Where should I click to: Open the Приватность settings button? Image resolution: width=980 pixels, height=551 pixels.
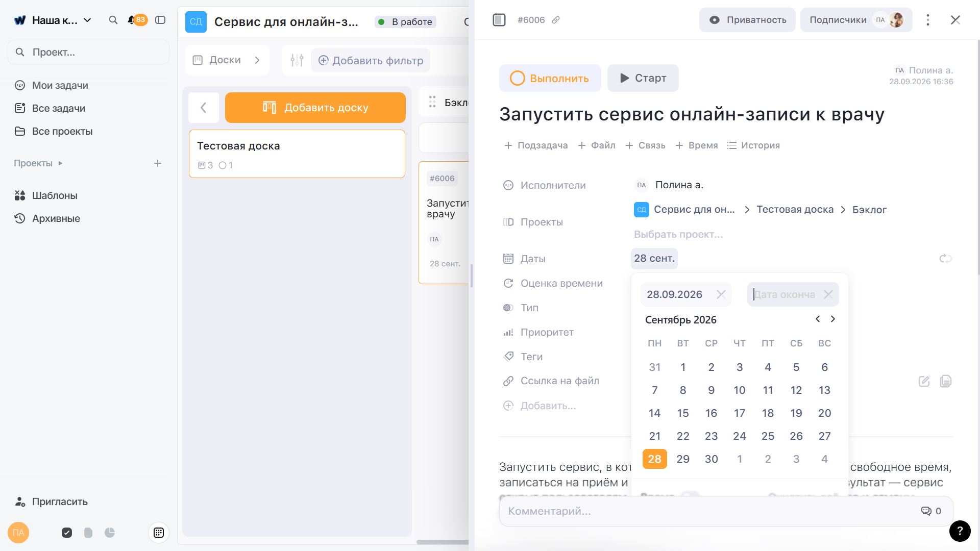[747, 20]
